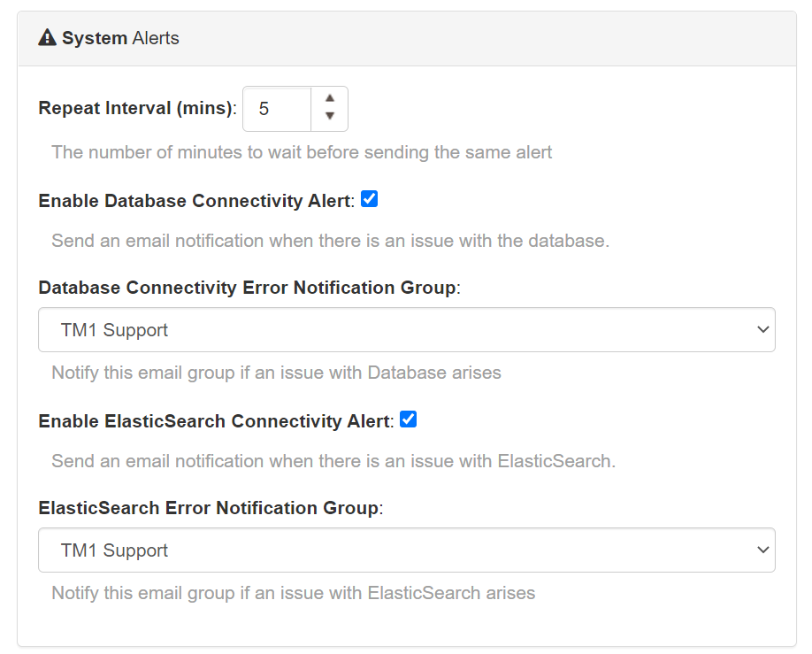Viewport: 812px width, 654px height.
Task: Click the "Enable Database Connectivity Alert" label
Action: tap(195, 201)
